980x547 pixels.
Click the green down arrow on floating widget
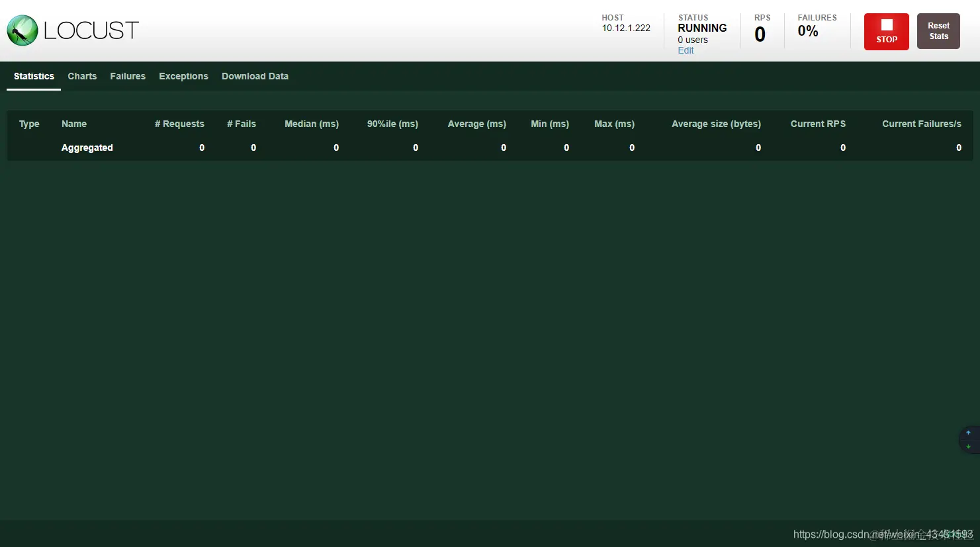click(x=968, y=447)
